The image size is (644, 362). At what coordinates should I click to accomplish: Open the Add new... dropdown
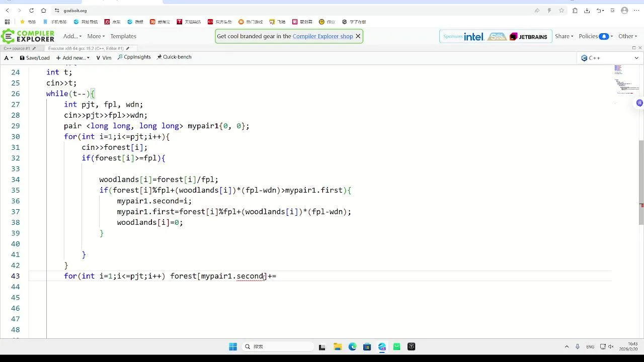(72, 58)
